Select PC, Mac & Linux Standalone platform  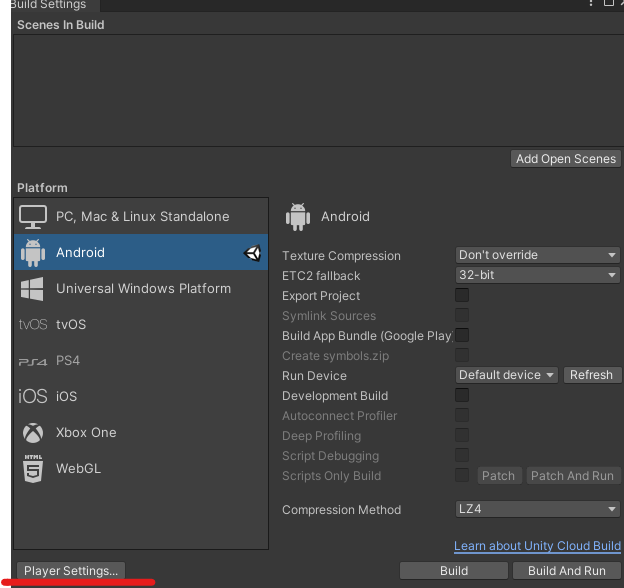[x=141, y=216]
